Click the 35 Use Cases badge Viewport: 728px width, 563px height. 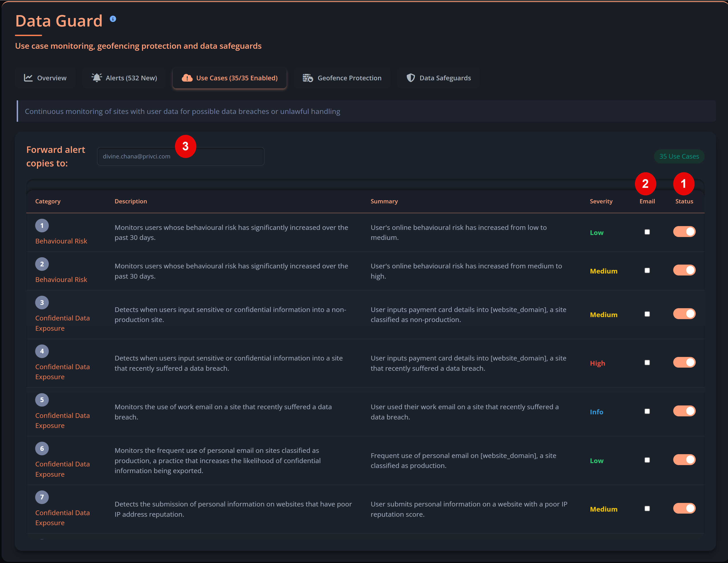(x=679, y=156)
